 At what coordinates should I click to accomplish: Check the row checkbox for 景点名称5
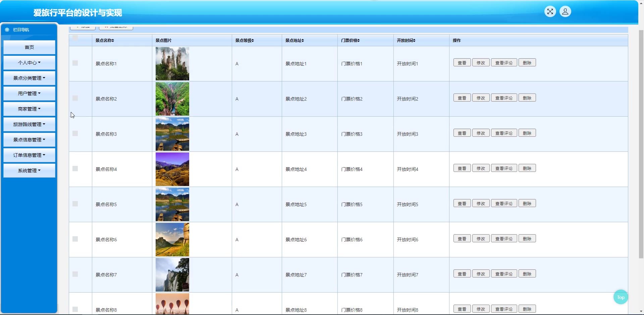pos(75,204)
